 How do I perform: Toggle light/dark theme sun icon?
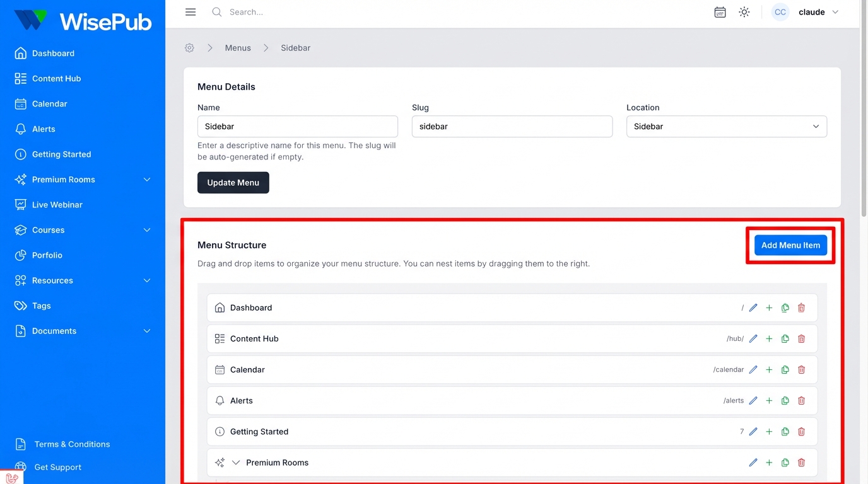point(744,12)
